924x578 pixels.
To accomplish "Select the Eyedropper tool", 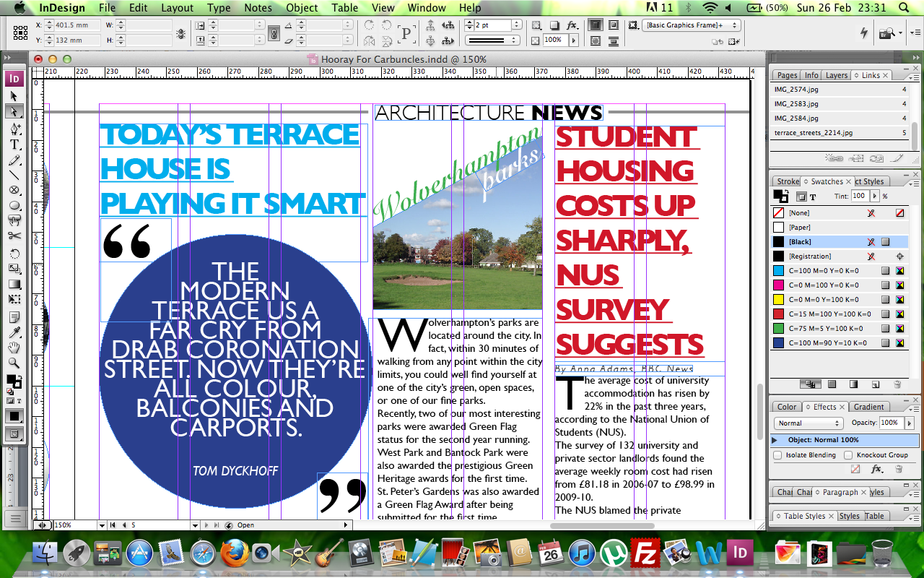I will 14,332.
